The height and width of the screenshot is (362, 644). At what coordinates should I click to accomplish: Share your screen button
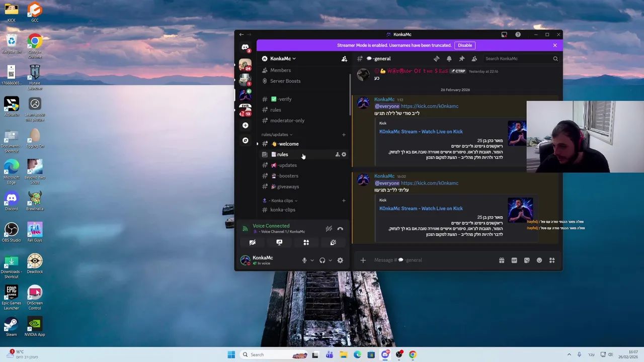[279, 242]
